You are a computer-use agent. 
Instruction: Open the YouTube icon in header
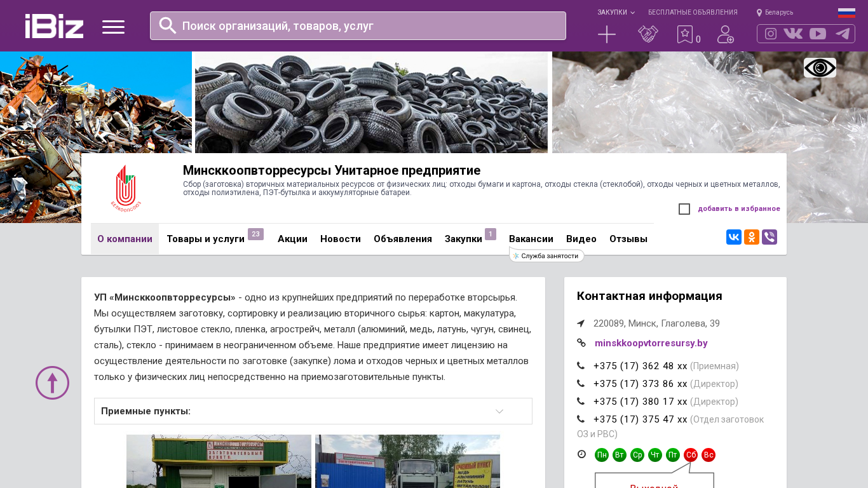click(818, 34)
